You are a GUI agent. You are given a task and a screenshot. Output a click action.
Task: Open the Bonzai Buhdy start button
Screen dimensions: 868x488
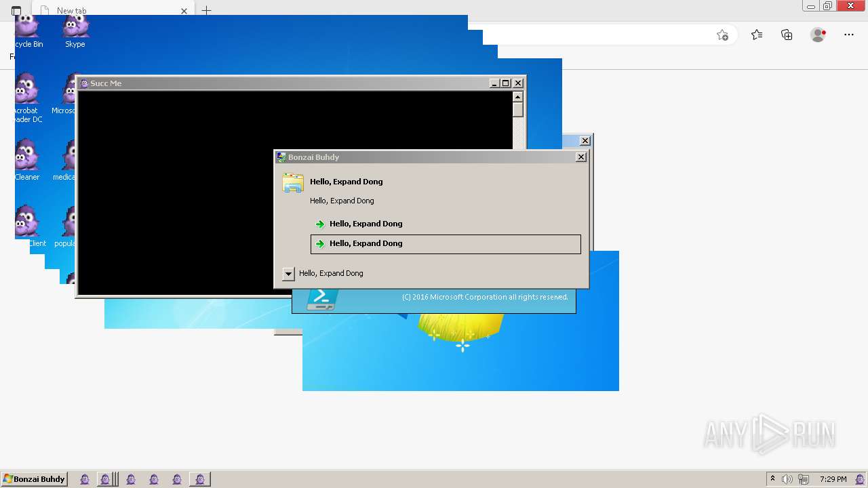pos(34,479)
